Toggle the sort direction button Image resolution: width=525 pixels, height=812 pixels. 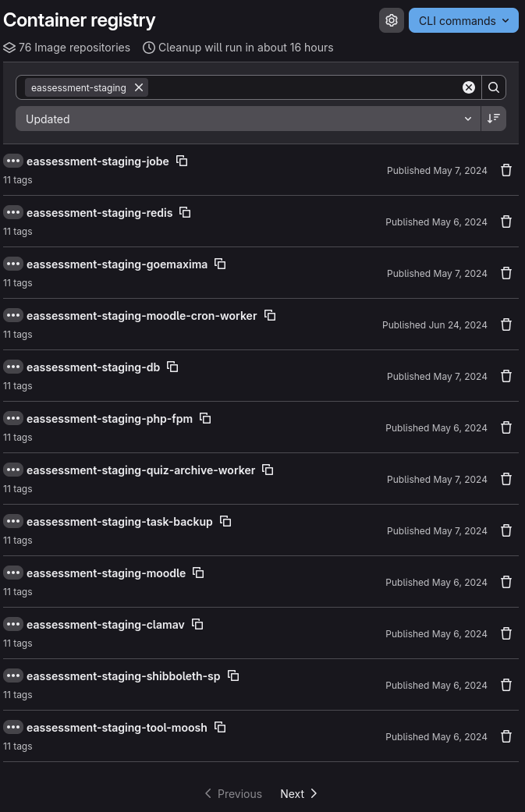[x=494, y=119]
